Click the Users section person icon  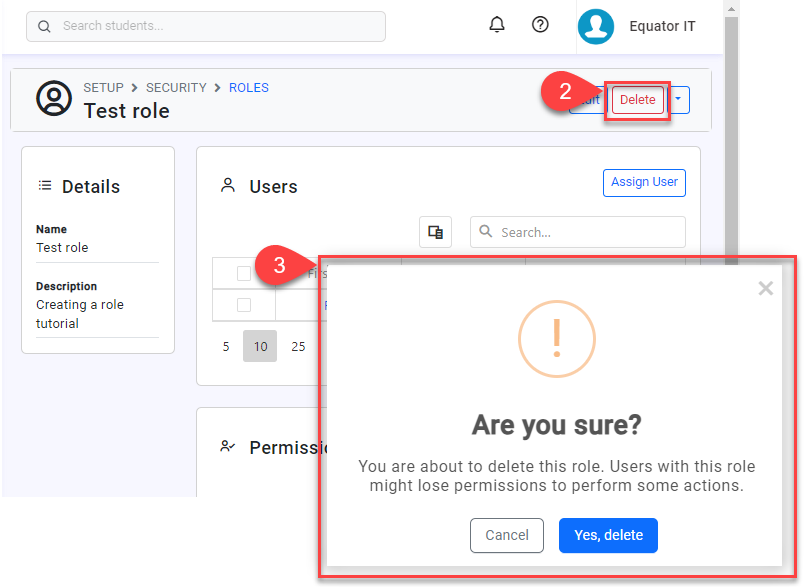tap(228, 185)
